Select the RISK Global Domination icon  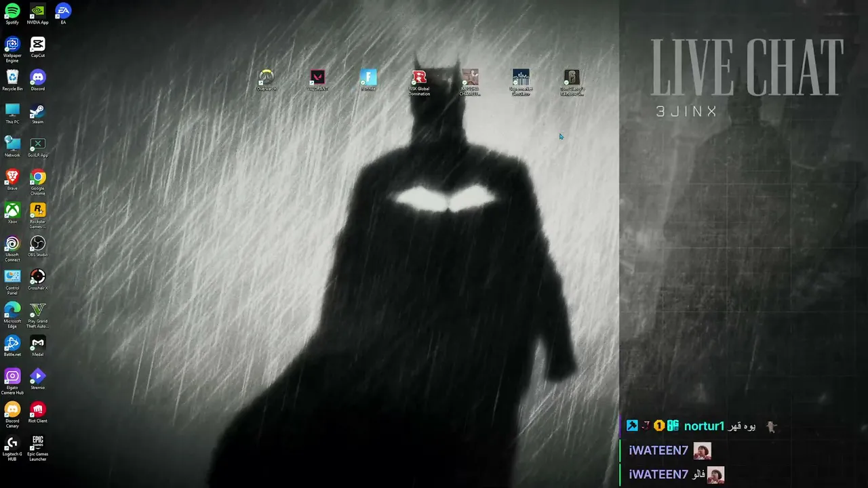pos(419,83)
